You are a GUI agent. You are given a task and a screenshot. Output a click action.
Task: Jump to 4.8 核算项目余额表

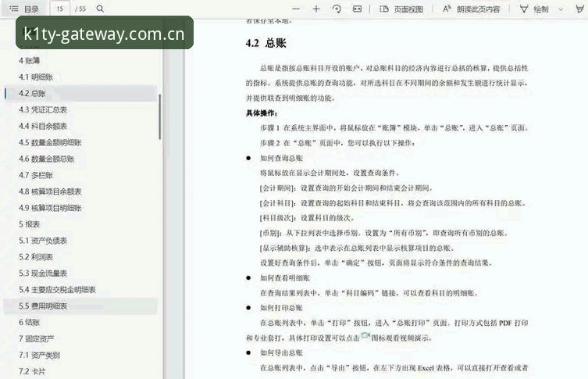click(x=50, y=191)
